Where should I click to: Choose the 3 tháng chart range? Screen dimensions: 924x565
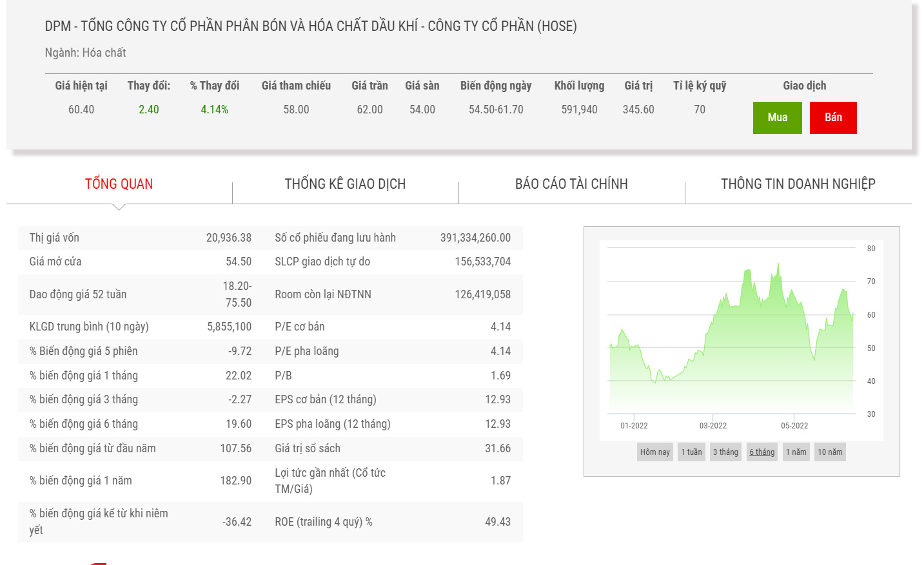point(725,452)
